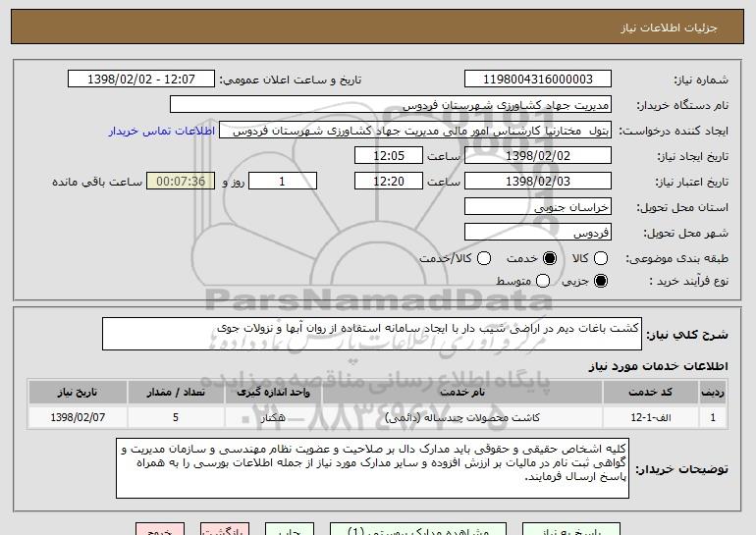Click row number 1 in the table
Screen dimensions: 756x535
(x=713, y=417)
